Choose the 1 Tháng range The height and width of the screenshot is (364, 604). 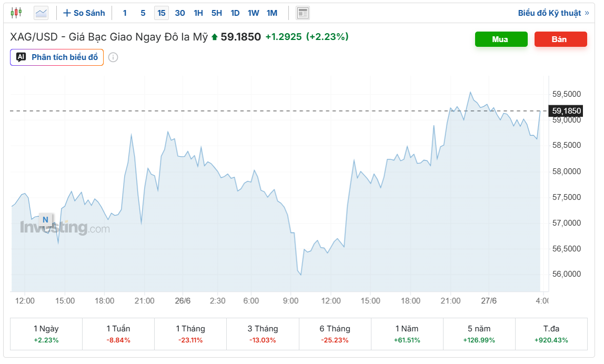[190, 334]
